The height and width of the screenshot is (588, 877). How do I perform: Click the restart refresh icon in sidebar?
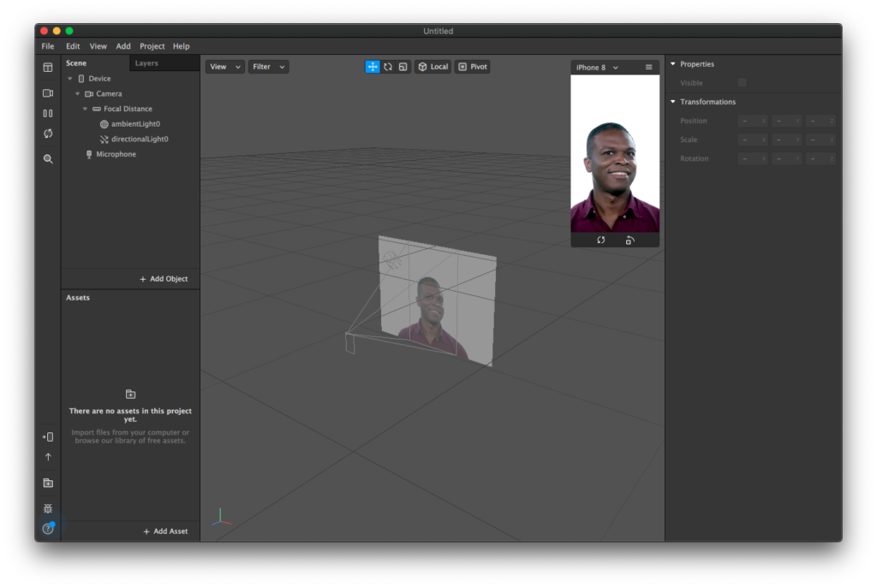[x=48, y=134]
